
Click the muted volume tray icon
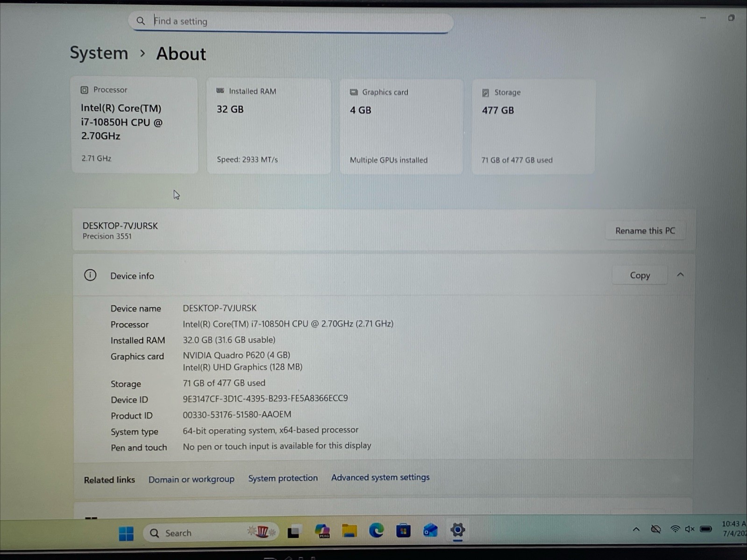point(690,529)
